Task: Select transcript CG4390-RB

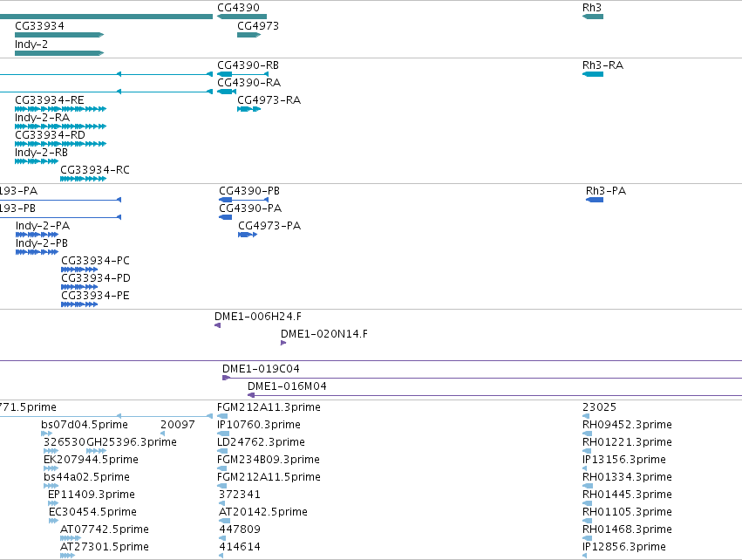Action: tap(242, 74)
